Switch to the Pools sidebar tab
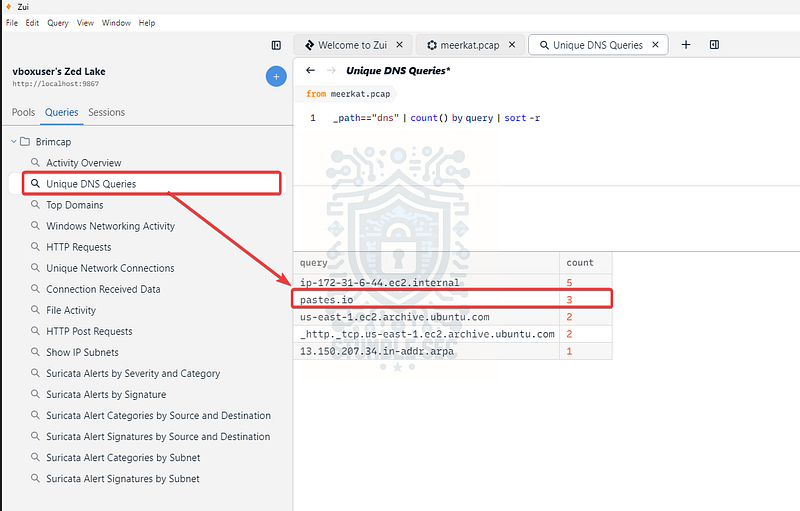 tap(23, 112)
